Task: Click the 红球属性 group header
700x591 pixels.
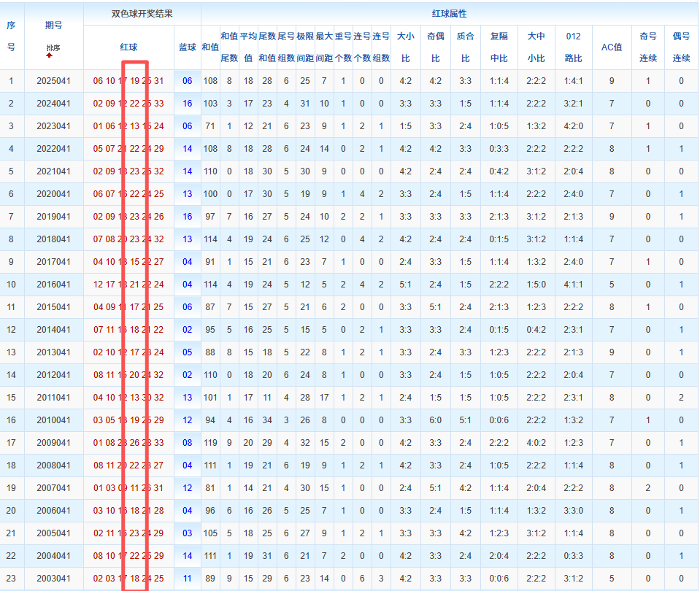Action: pos(449,14)
